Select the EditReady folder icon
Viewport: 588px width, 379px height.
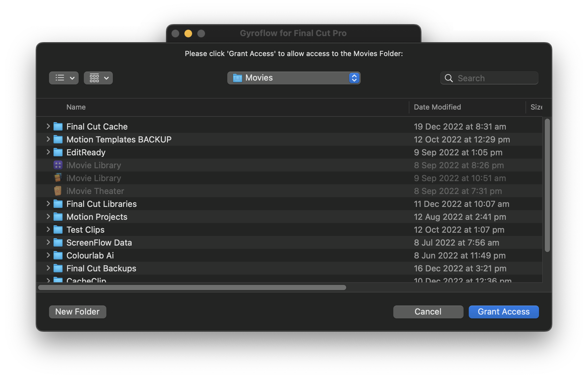coord(58,152)
